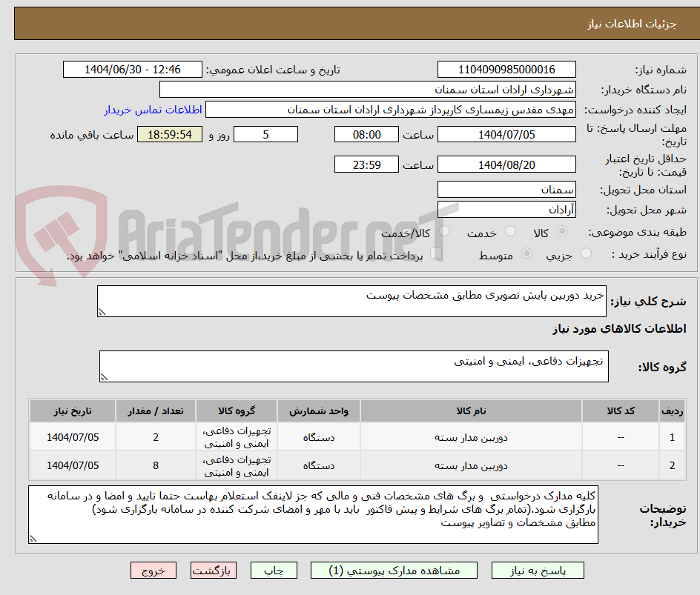Click the شهر محل تحویل آرادان field
Viewport: 700px width, 595px height.
[506, 208]
